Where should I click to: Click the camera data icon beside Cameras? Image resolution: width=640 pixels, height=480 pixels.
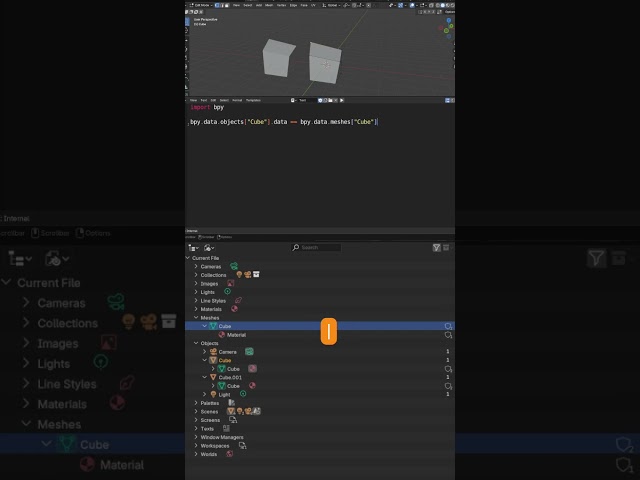click(x=234, y=266)
